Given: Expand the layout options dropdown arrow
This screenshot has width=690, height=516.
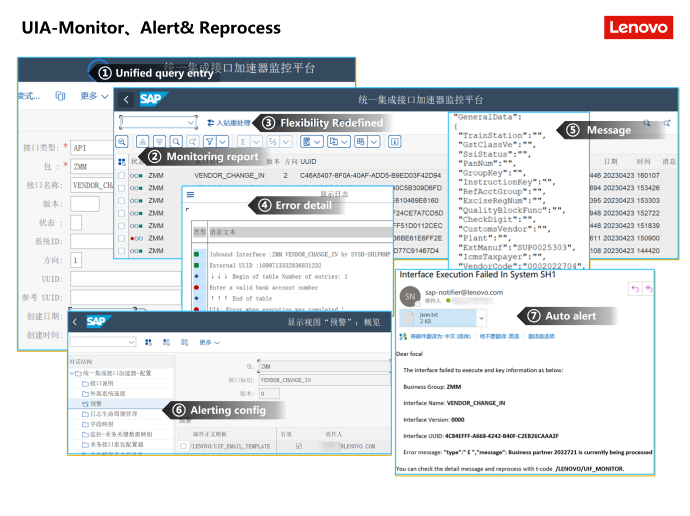Looking at the screenshot, I should coord(374,142).
